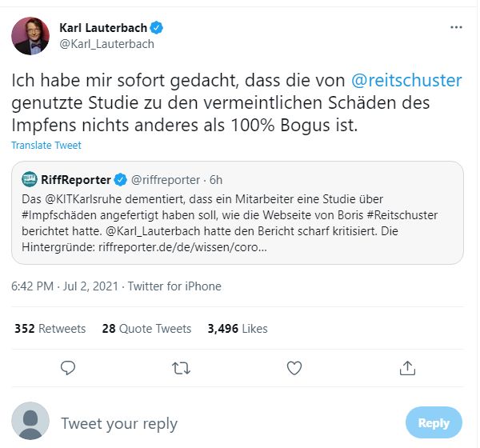Open Karl Lauterbach's profile picture
The width and height of the screenshot is (480, 448).
30,36
